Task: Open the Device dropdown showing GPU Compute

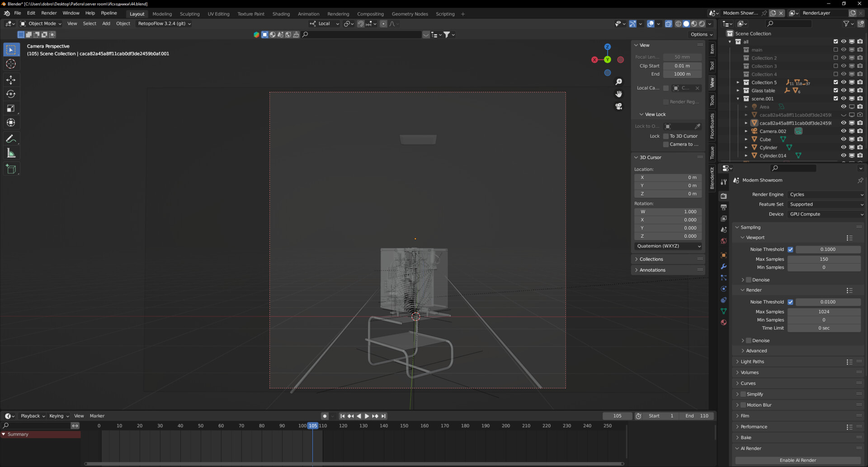Action: point(825,214)
